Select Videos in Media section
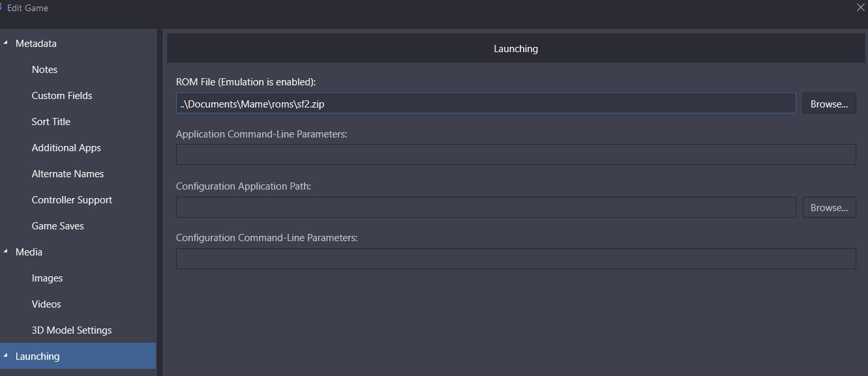The image size is (868, 376). (x=46, y=304)
